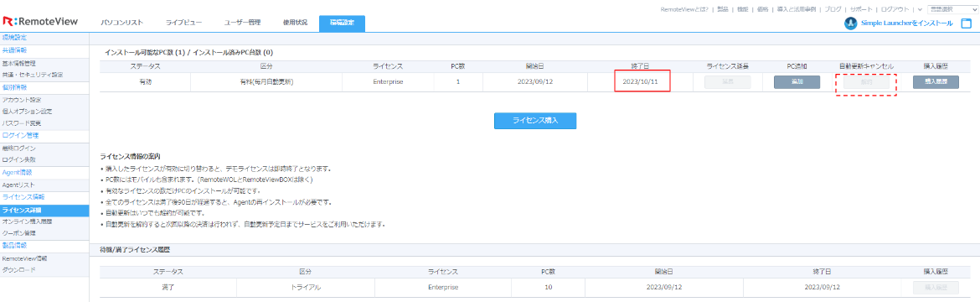Click the RemoteView logo
980x302 pixels.
41,22
